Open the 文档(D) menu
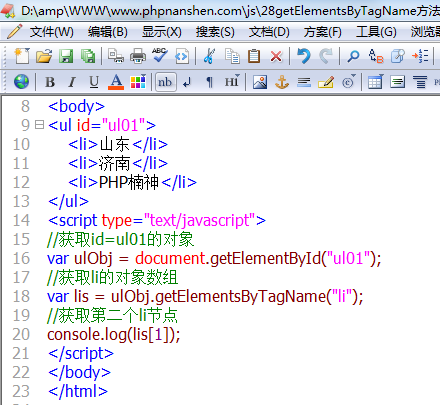This screenshot has height=405, width=440. pos(269,32)
